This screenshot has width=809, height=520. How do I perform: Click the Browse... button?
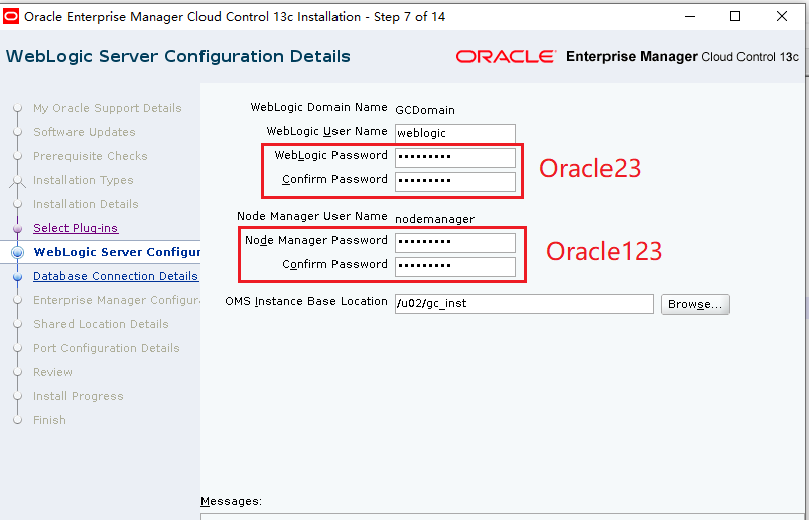pyautogui.click(x=695, y=304)
